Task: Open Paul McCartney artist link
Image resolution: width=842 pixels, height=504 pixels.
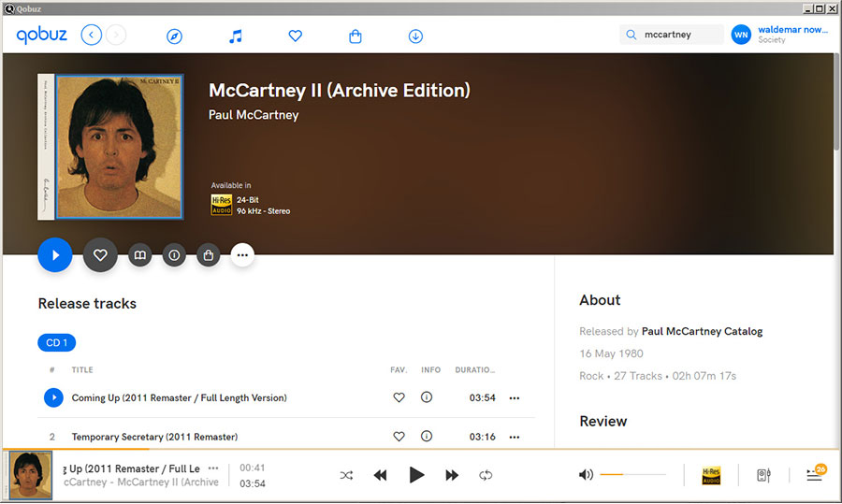Action: [x=254, y=115]
